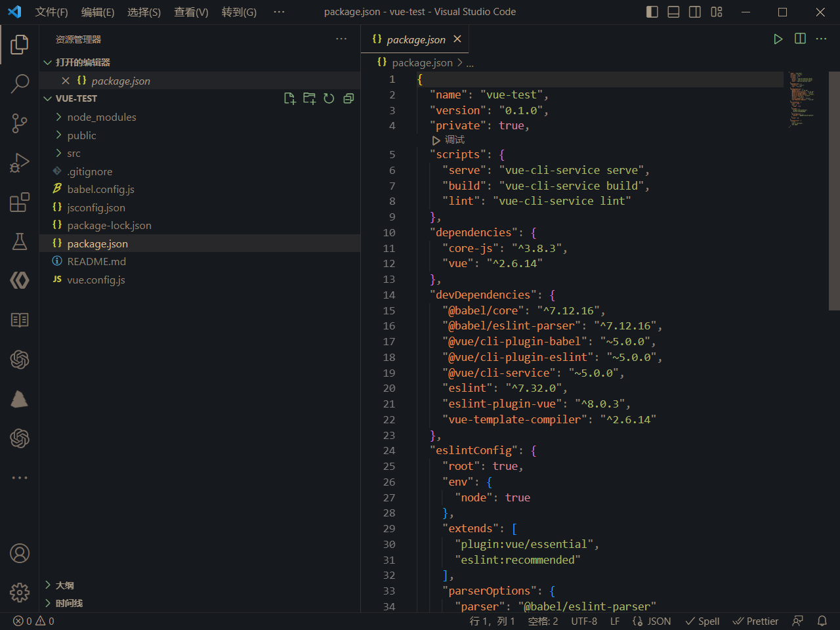The height and width of the screenshot is (630, 840).
Task: Click the editor vertical scrollbar
Action: (x=834, y=190)
